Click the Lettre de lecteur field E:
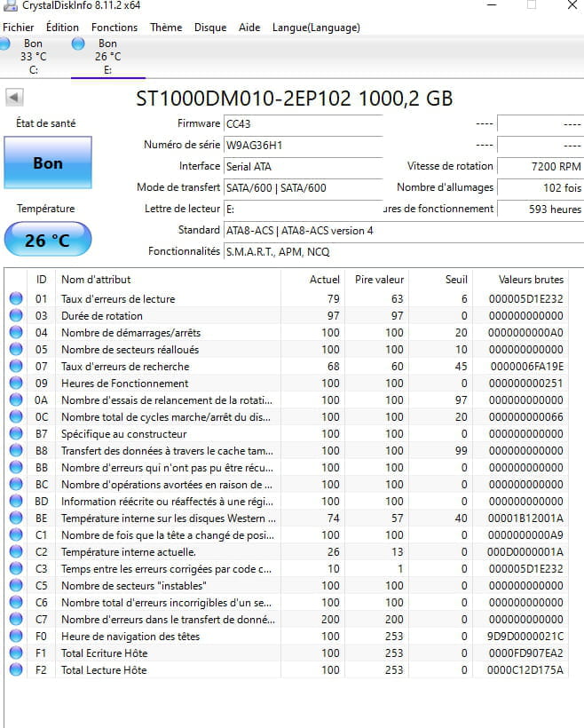Viewport: 584px width, 728px height. point(304,210)
